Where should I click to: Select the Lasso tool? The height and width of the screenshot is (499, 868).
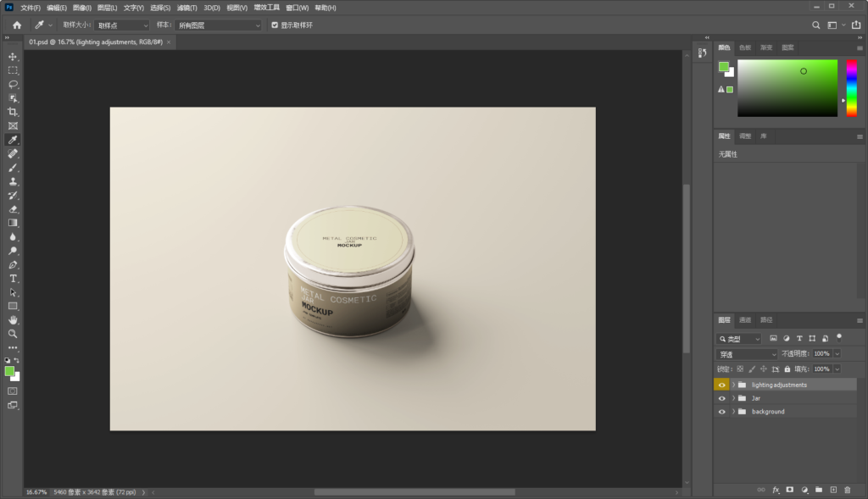point(13,85)
